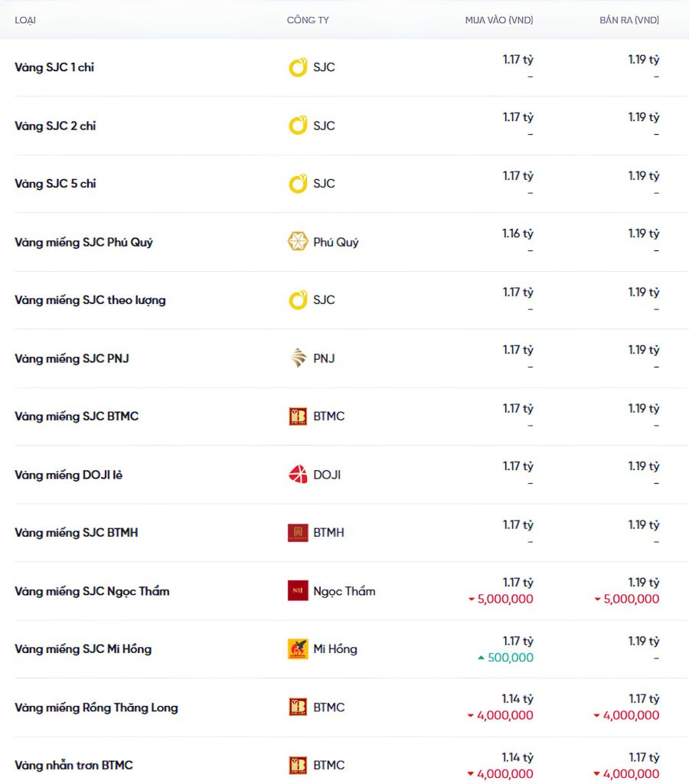
Task: Open Vàng nhẫn trơn BTMC entry
Action: pos(73,765)
